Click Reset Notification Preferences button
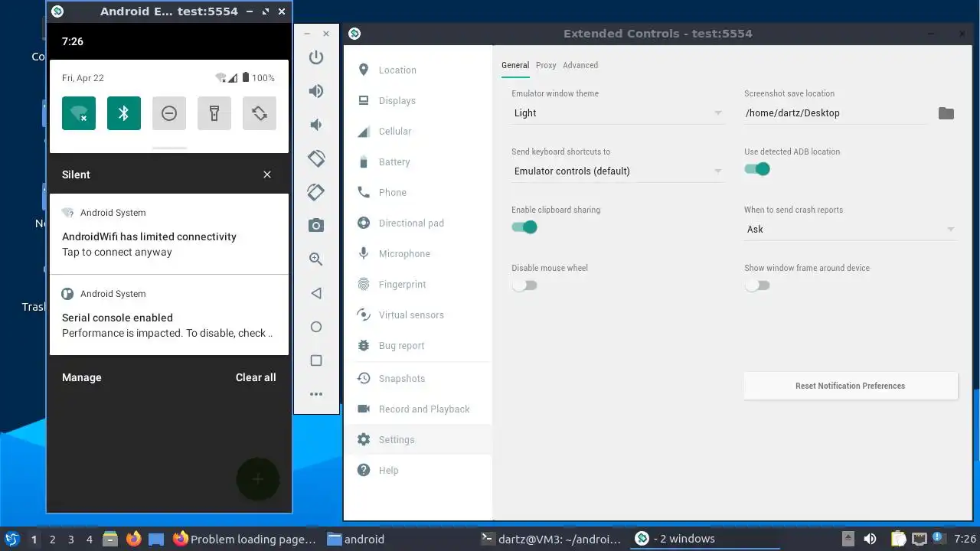Image resolution: width=980 pixels, height=551 pixels. point(851,386)
